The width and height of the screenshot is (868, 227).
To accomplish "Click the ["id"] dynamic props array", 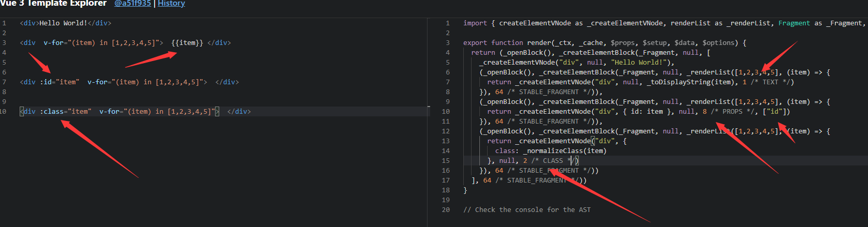I will coord(776,112).
